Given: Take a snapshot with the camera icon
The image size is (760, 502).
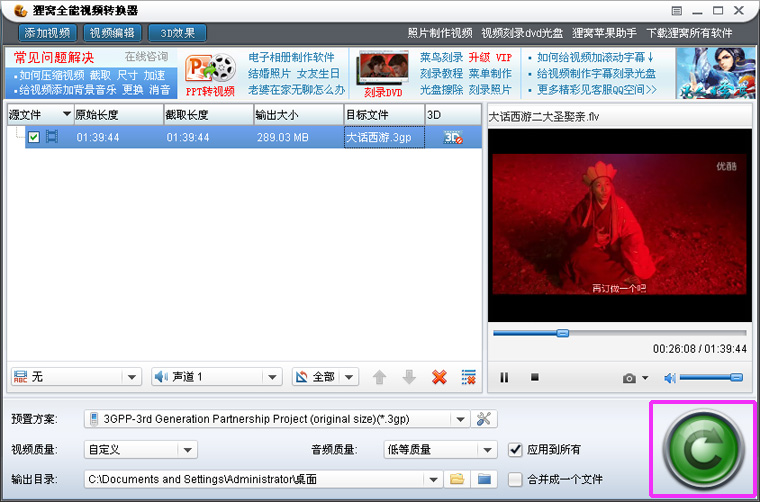Looking at the screenshot, I should 629,378.
